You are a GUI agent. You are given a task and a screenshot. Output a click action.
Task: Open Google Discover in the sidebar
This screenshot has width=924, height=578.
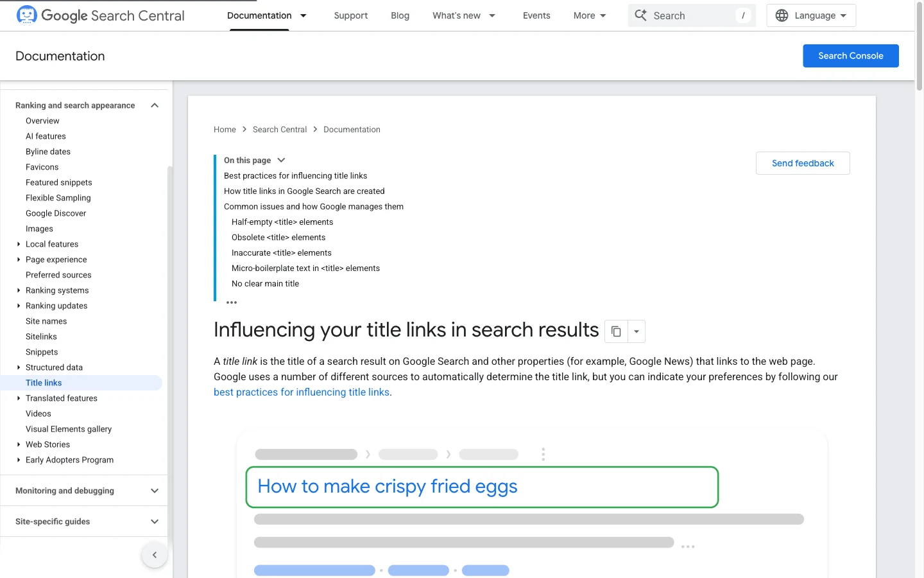pos(56,213)
